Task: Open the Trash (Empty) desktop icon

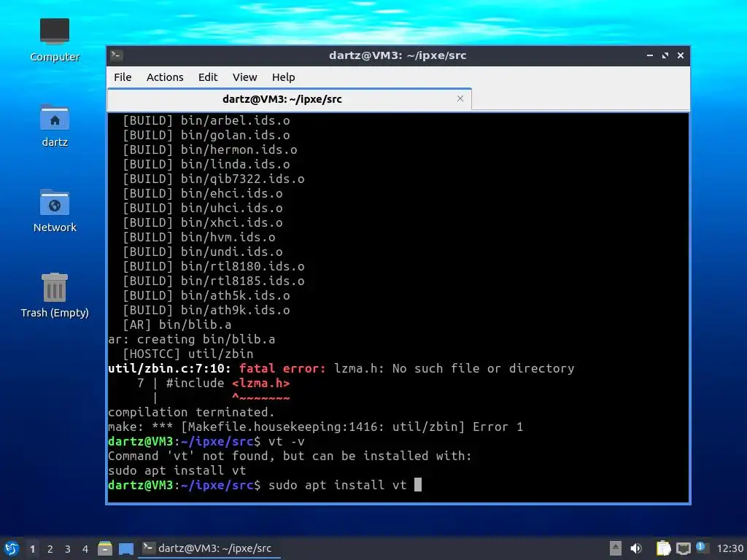Action: point(54,295)
